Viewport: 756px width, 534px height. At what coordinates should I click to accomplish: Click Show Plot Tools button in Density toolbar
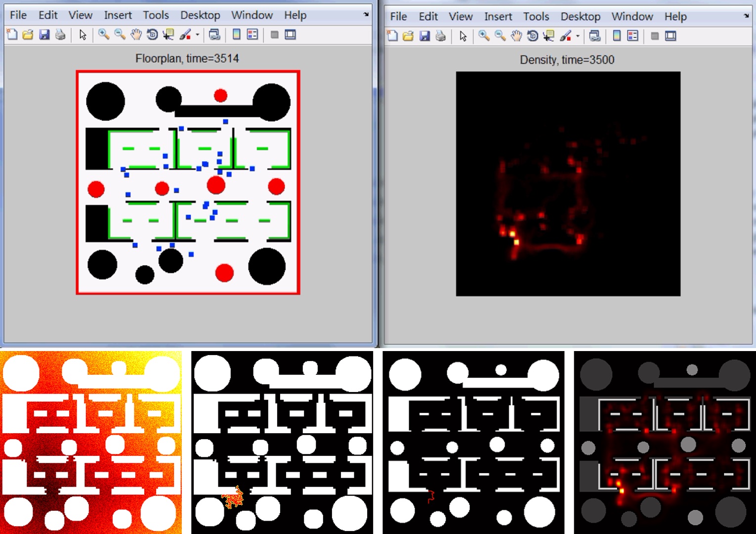(x=671, y=36)
